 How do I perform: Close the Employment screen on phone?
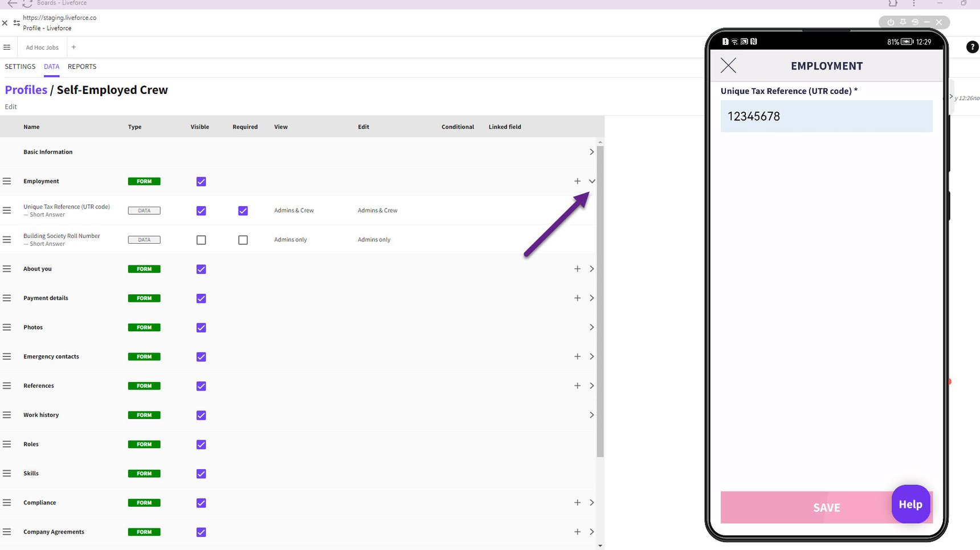[x=728, y=65]
